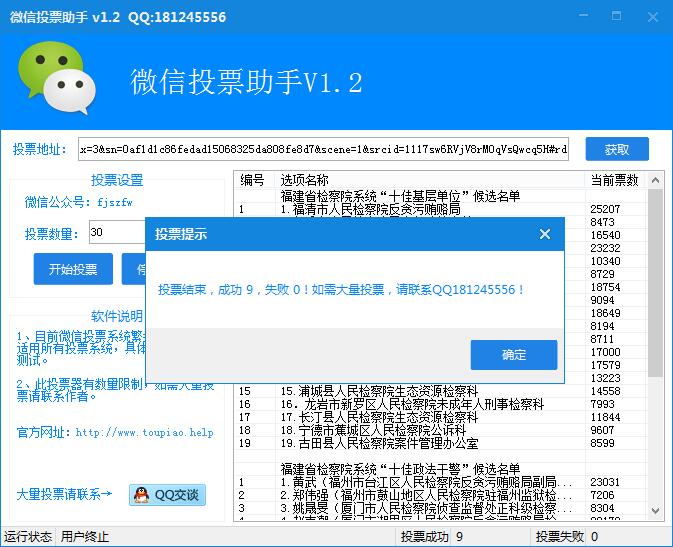Click the 当前票数 column header

tap(615, 179)
